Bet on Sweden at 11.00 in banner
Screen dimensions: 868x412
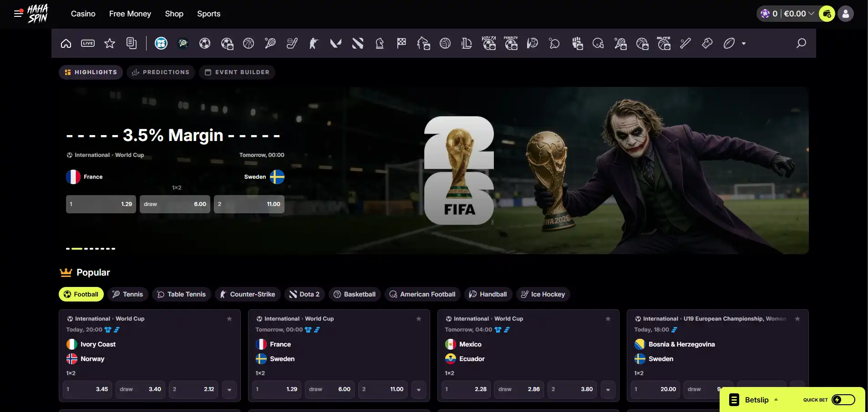[x=249, y=204]
